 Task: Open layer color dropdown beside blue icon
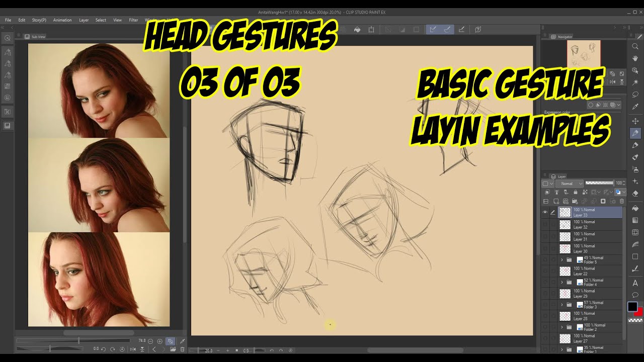pyautogui.click(x=624, y=193)
